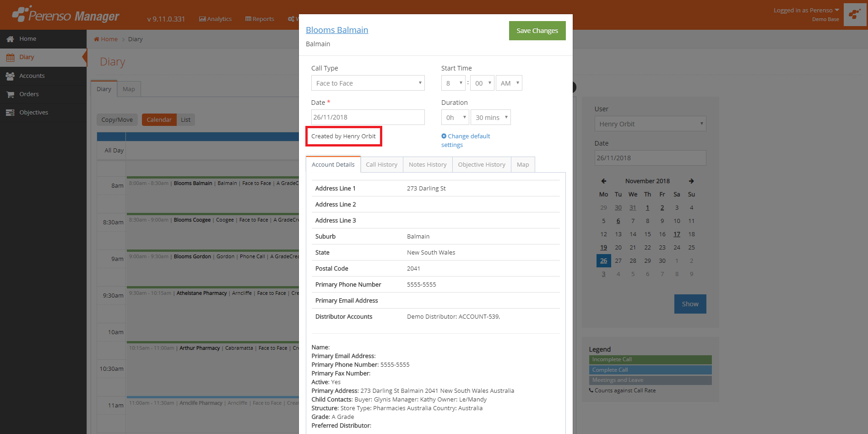Viewport: 868px width, 434px height.
Task: Click the Meetings and Leave legend swatch
Action: (650, 380)
